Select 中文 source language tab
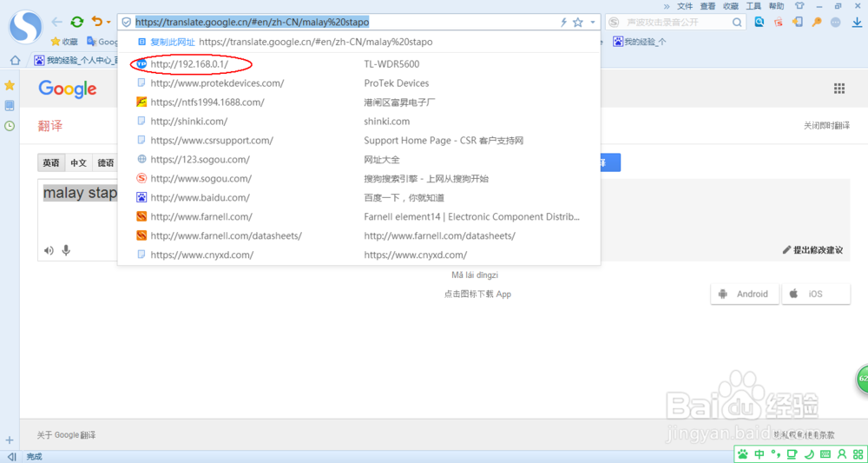The height and width of the screenshot is (463, 868). click(x=79, y=163)
